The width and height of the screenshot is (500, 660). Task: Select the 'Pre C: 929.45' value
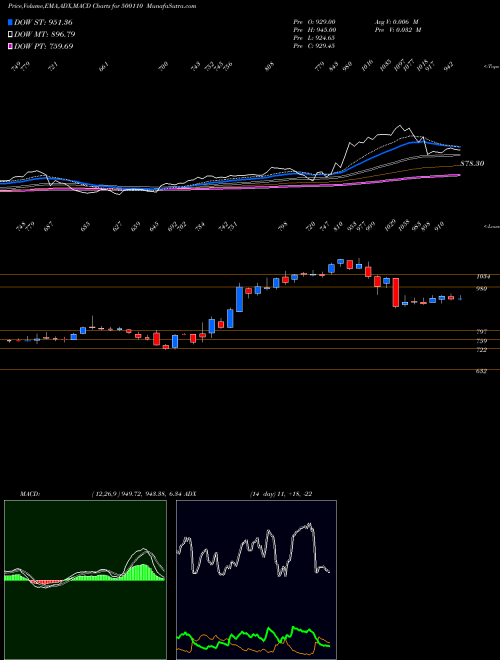314,46
